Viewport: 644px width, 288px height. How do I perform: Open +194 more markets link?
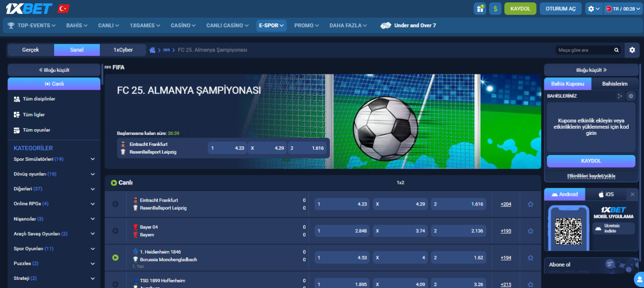coord(506,257)
